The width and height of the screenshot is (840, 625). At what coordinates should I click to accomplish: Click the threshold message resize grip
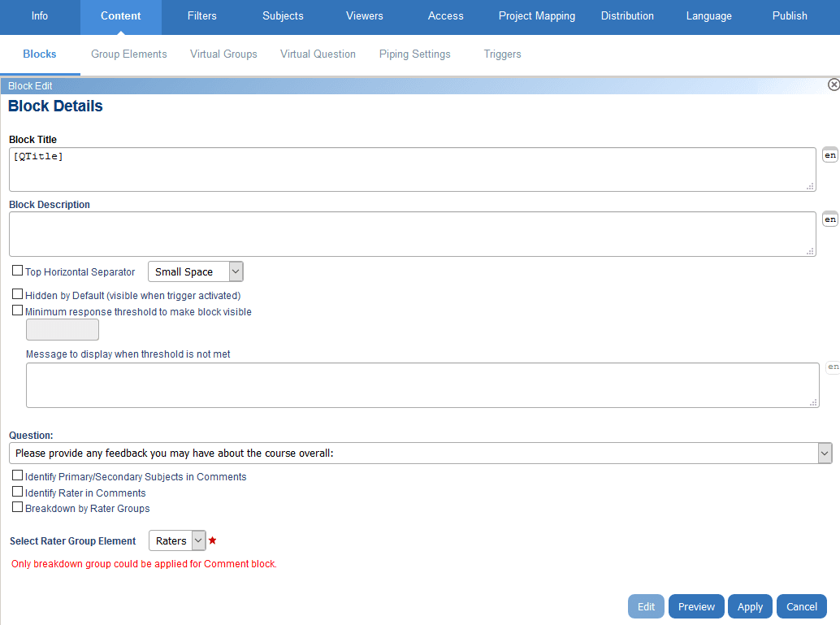[814, 402]
